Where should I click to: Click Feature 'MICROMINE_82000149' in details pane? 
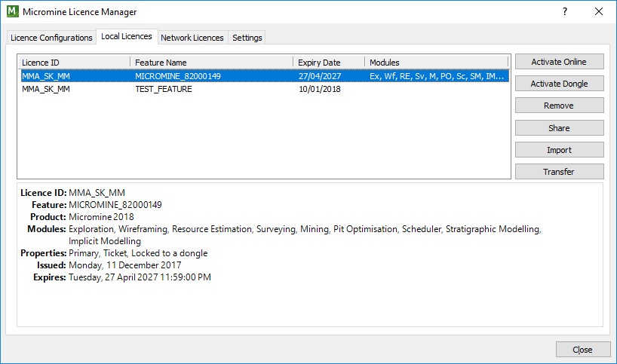pyautogui.click(x=115, y=205)
